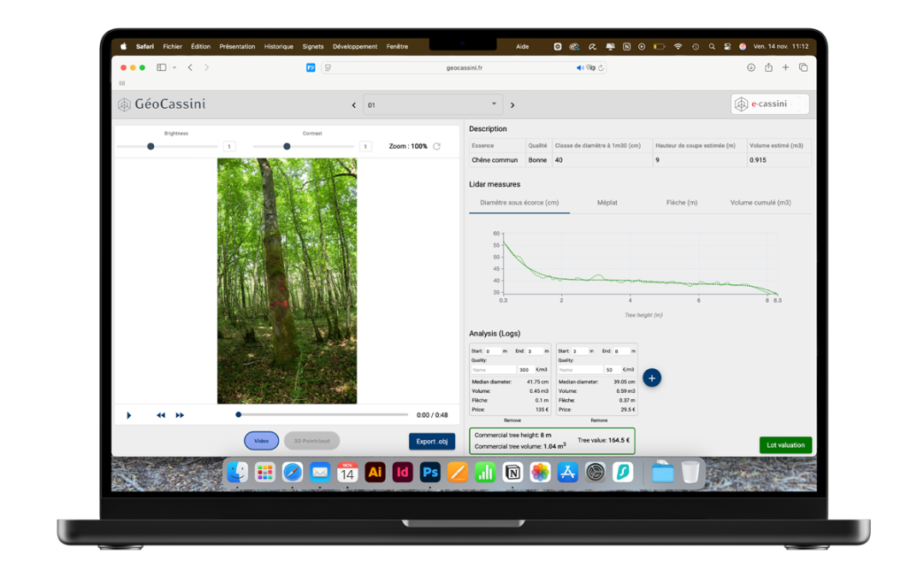This screenshot has height=578, width=924.
Task: Go back in Safari
Action: click(190, 68)
